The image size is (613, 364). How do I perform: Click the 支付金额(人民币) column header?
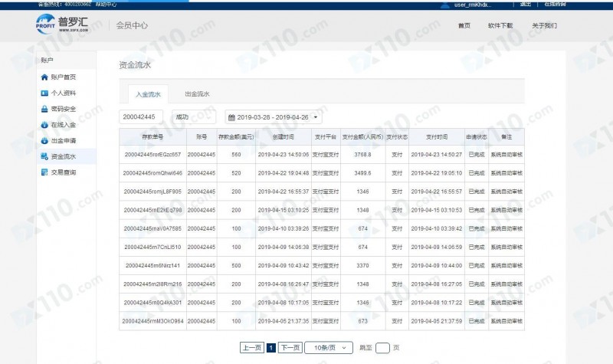[362, 137]
